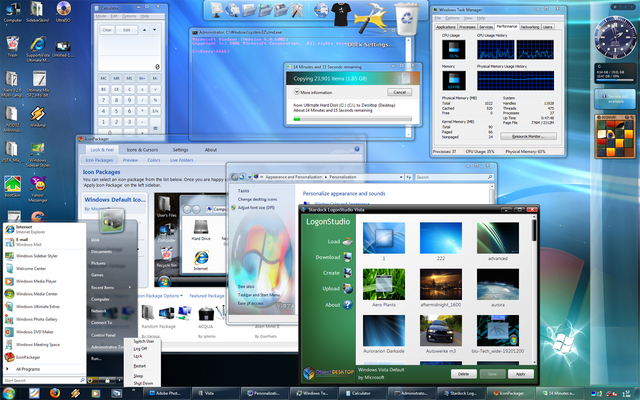Click the Resource Monitor button
Viewport: 640px width, 400px height.
point(528,136)
